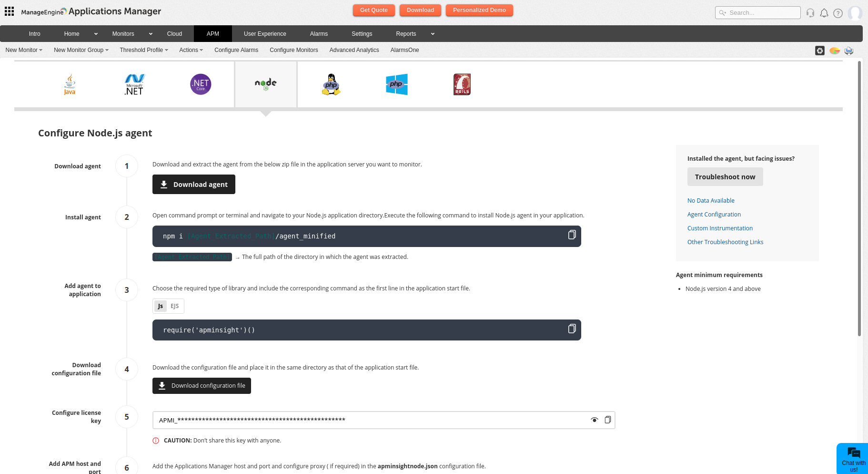Copy the require apminsight command
This screenshot has height=474, width=868.
tap(572, 329)
